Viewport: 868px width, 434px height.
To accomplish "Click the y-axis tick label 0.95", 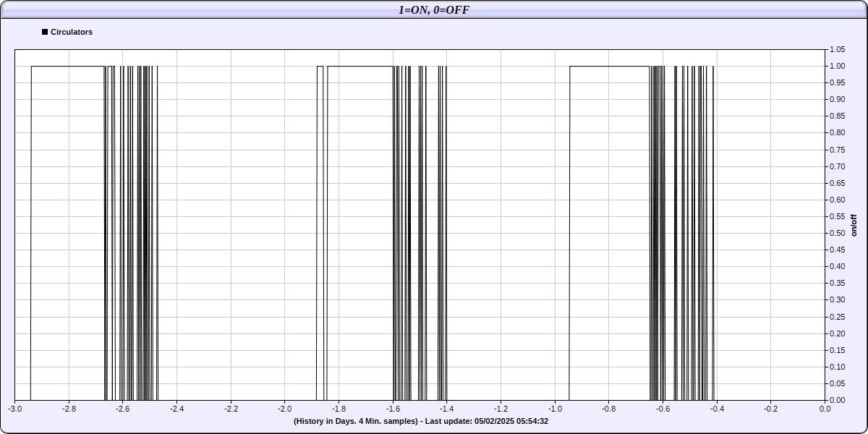I will pos(837,82).
